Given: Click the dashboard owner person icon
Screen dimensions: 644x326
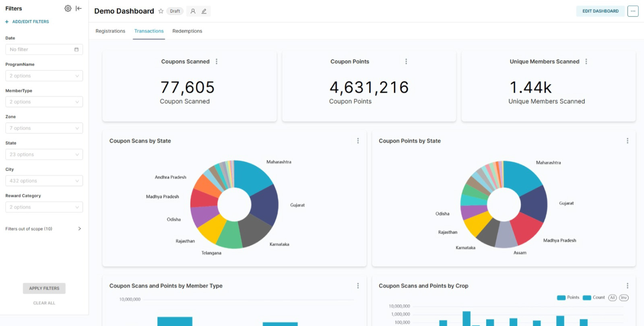Looking at the screenshot, I should 193,11.
